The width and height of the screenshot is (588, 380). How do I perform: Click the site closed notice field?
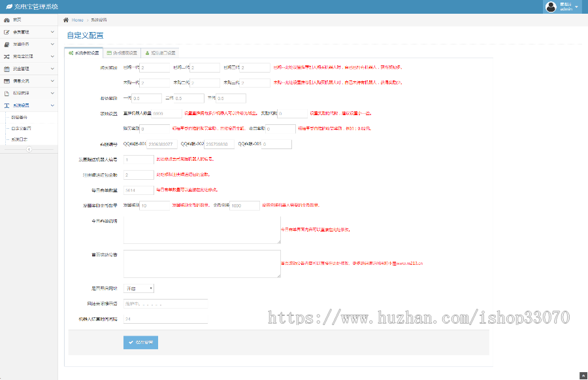166,303
